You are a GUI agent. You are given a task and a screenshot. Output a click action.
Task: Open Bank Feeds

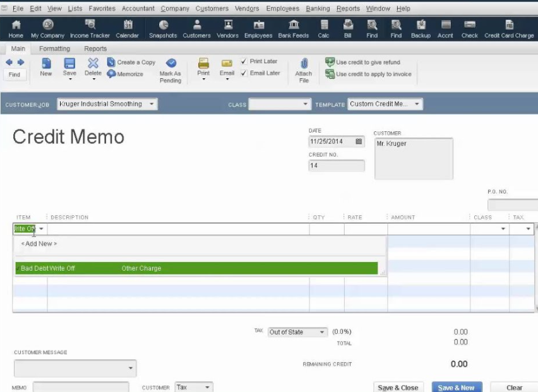[294, 29]
